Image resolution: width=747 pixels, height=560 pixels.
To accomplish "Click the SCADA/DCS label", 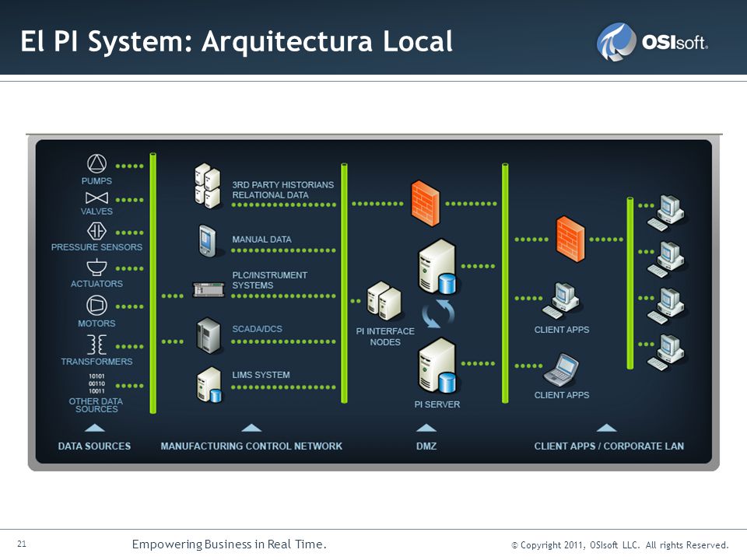I will (x=257, y=329).
